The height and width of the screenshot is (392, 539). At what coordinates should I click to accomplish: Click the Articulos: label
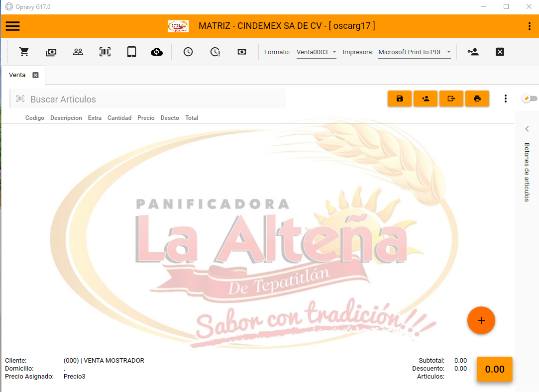point(431,376)
